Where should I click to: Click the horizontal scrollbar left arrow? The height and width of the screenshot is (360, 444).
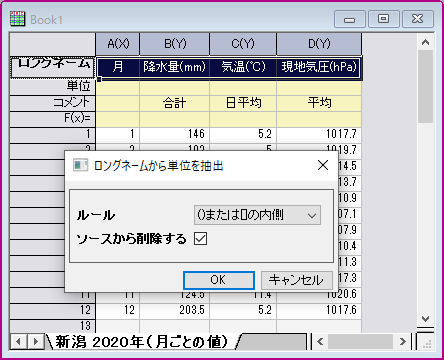[320, 341]
